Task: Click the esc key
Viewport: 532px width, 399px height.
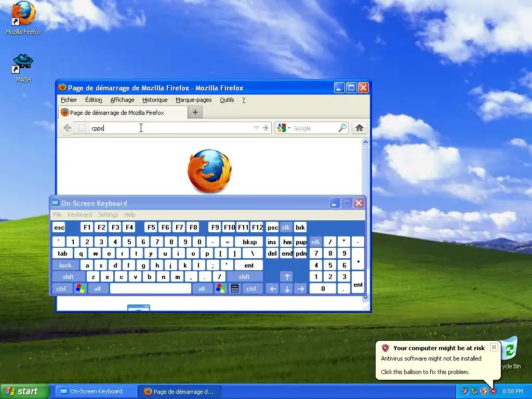Action: [59, 228]
